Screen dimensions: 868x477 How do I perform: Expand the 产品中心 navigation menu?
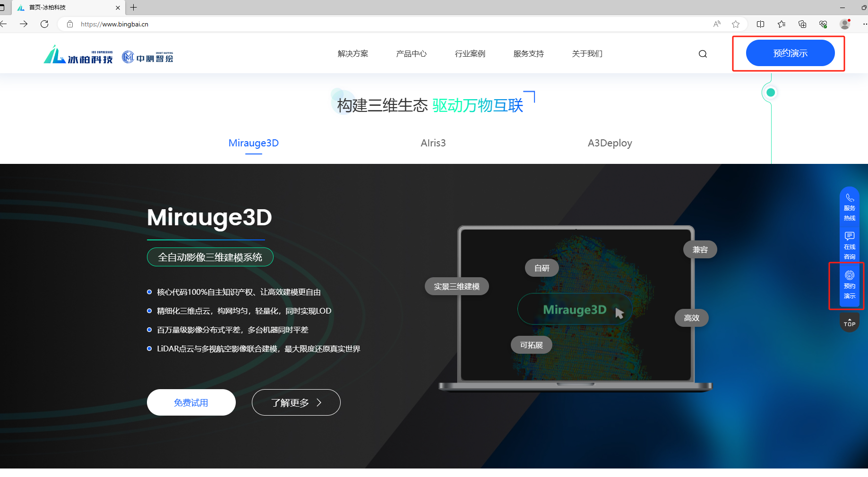(x=411, y=54)
